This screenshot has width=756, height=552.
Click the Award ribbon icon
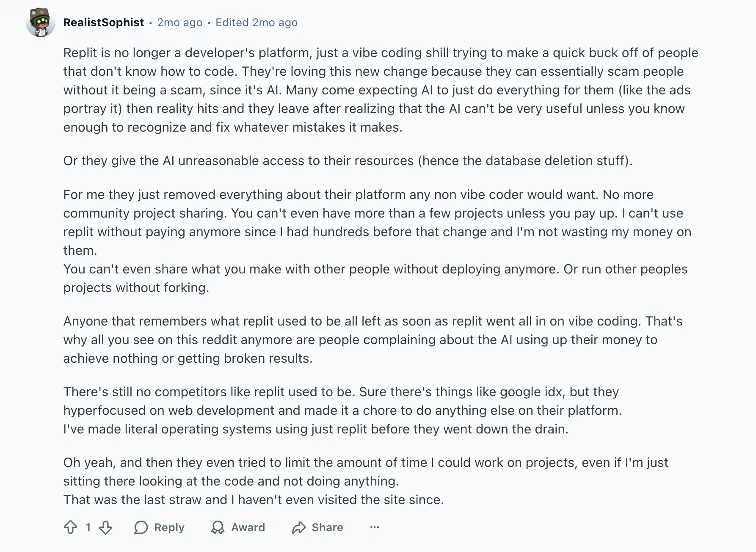click(x=218, y=527)
